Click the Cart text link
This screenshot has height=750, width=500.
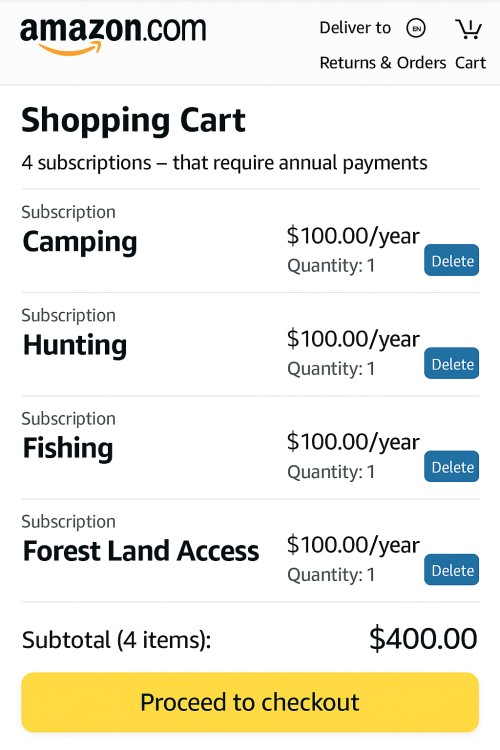click(470, 63)
